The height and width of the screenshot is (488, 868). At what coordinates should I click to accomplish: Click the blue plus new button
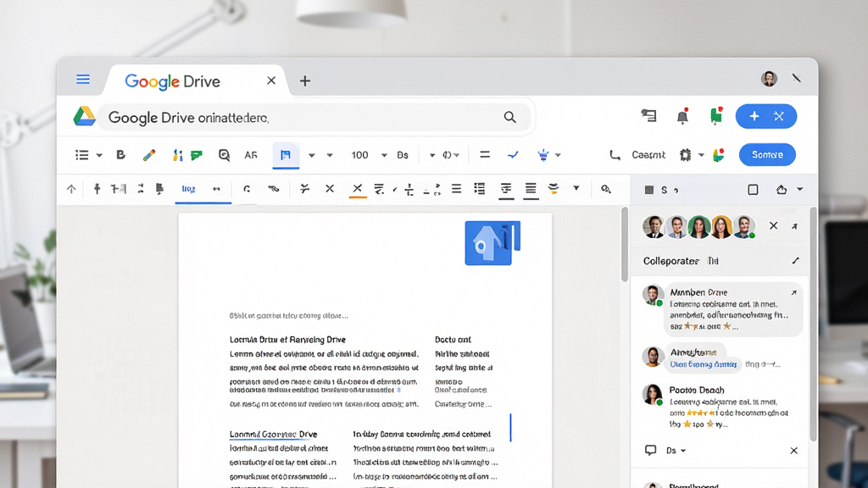pyautogui.click(x=765, y=116)
